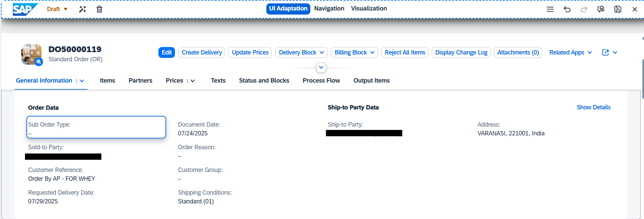
Task: Open the Draft version dropdown
Action: [57, 9]
